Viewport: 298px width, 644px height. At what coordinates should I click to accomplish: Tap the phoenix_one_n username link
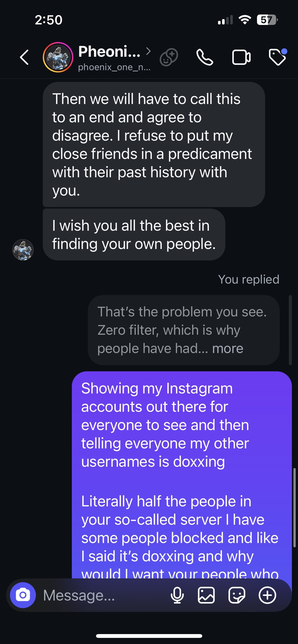click(114, 67)
